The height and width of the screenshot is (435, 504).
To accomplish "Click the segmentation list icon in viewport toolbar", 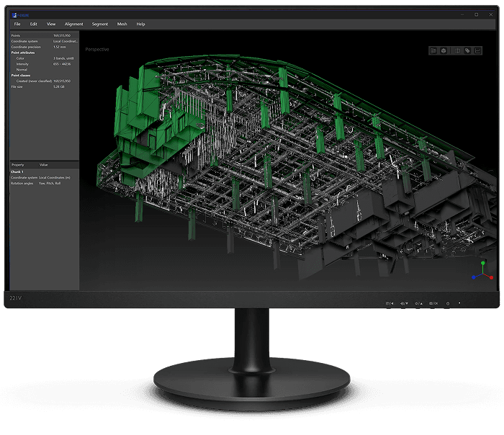I will click(433, 50).
